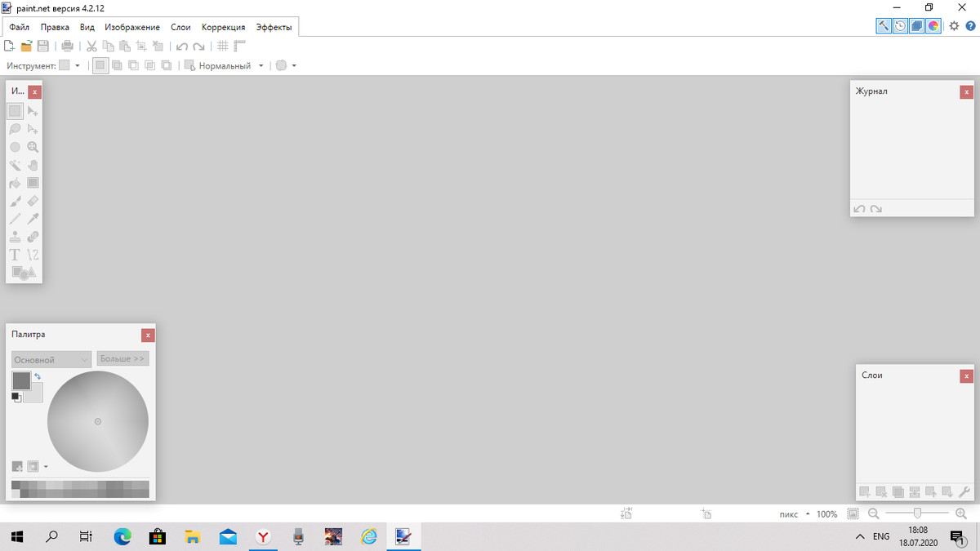The image size is (980, 551).
Task: Open the Правка menu
Action: click(55, 27)
